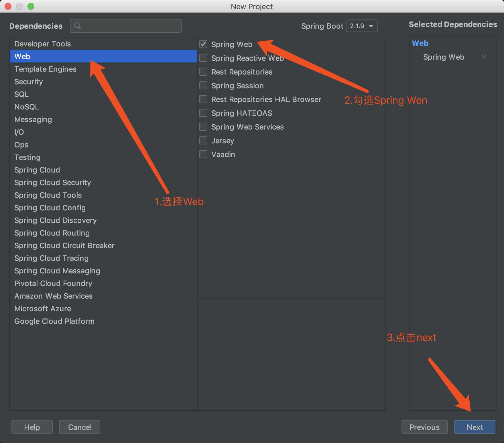Choose Template Engines category

(103, 69)
